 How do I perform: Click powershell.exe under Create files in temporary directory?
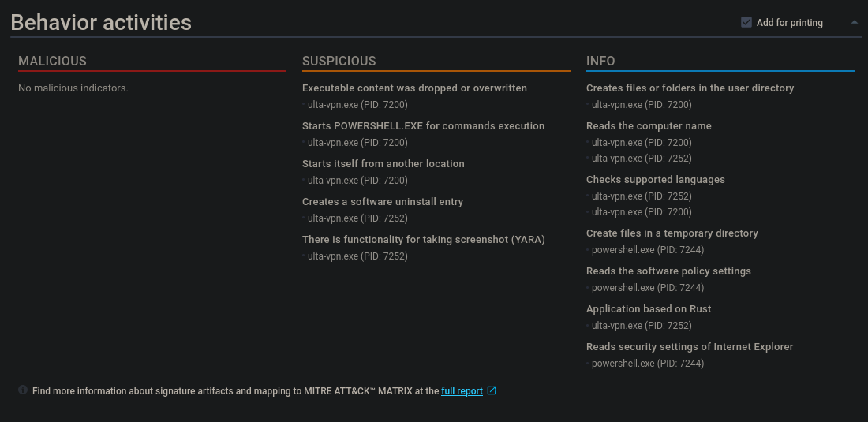pos(647,250)
